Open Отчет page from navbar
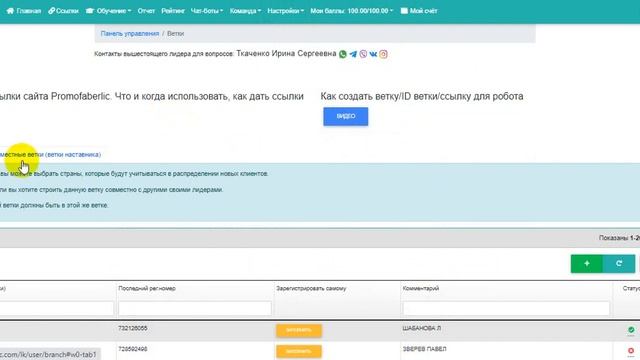Screen dimensions: 640x360 pyautogui.click(x=146, y=11)
